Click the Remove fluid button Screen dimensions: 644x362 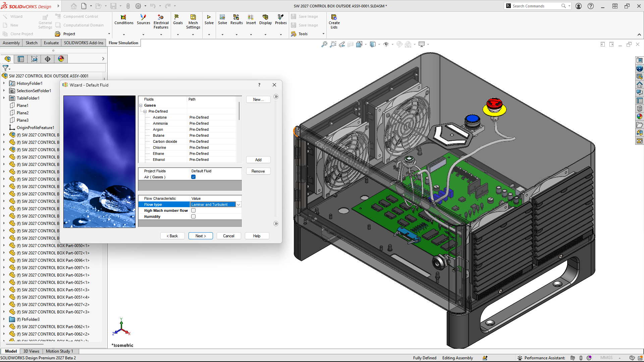pyautogui.click(x=258, y=171)
